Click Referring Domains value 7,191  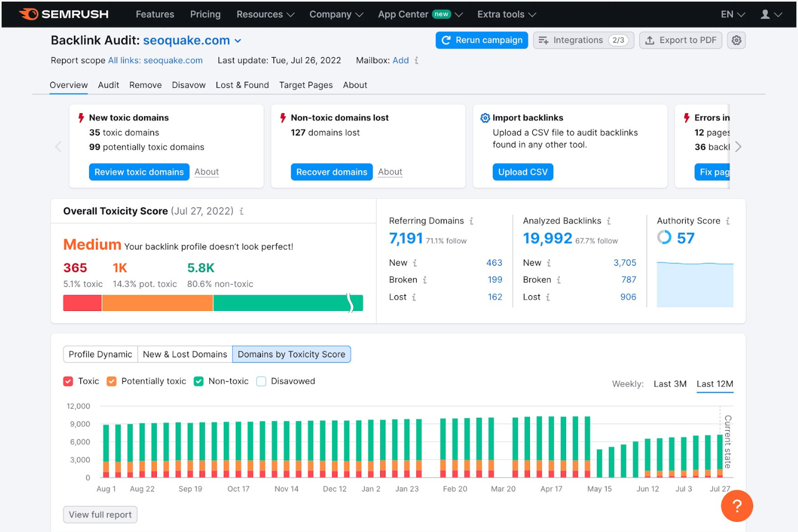click(x=406, y=238)
